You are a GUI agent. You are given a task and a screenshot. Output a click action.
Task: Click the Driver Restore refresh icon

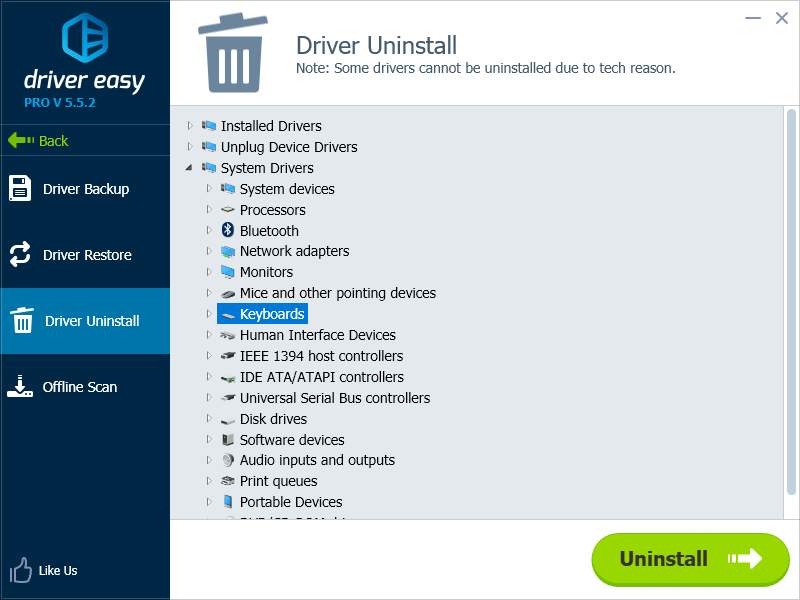click(23, 254)
